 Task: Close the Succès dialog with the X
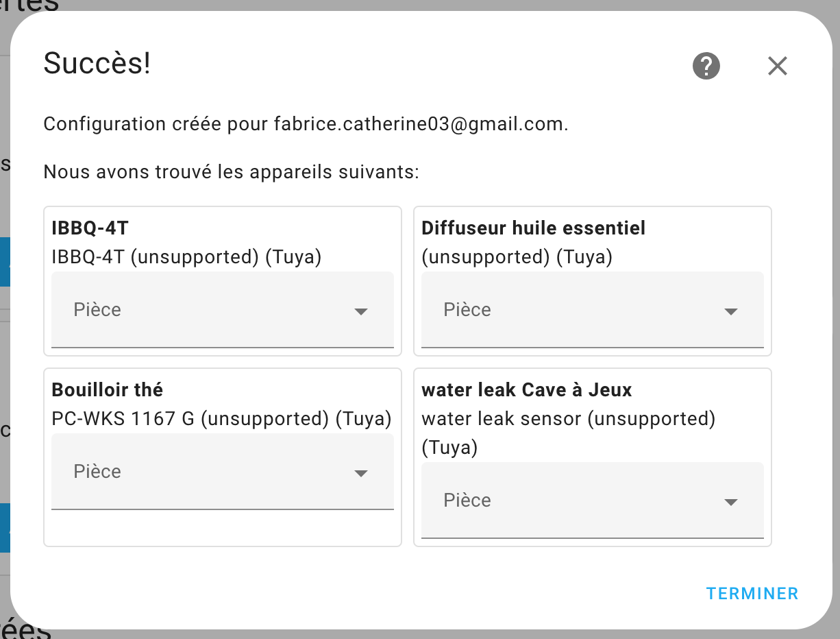tap(778, 67)
